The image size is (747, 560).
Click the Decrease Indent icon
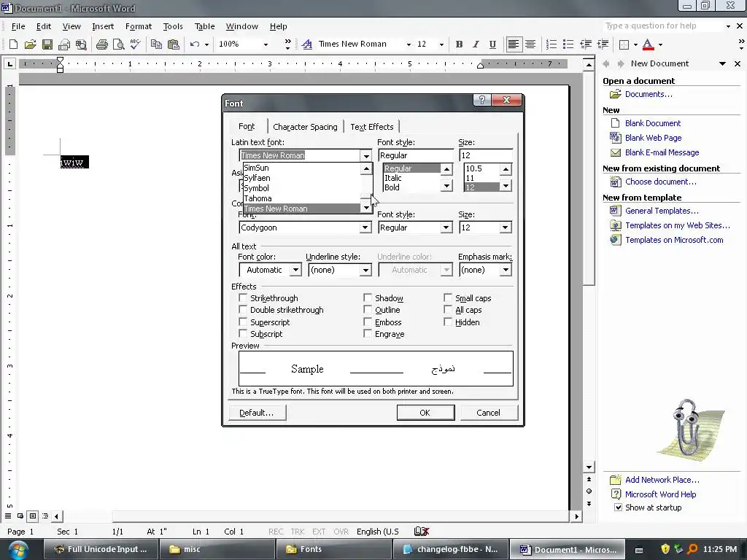[586, 44]
